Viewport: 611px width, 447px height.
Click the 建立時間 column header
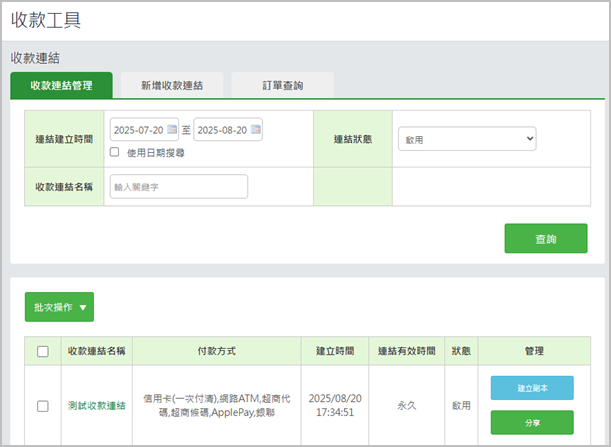click(x=338, y=351)
